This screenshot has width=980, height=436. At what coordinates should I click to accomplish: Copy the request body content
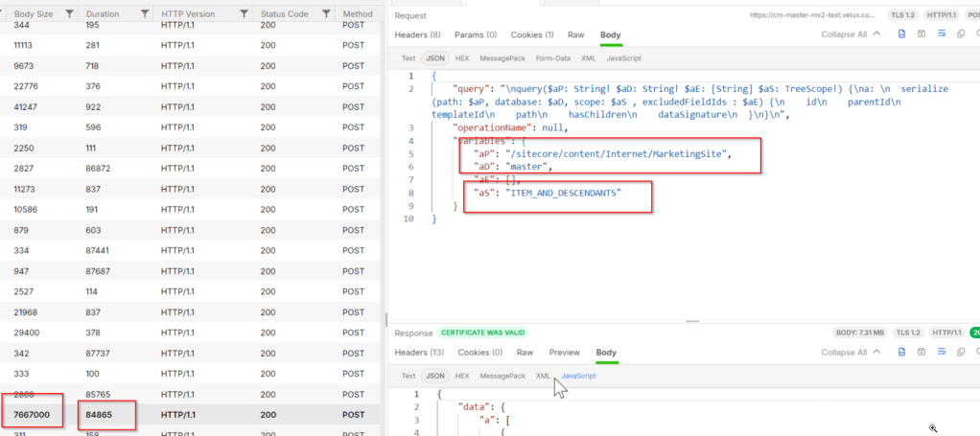click(x=959, y=34)
